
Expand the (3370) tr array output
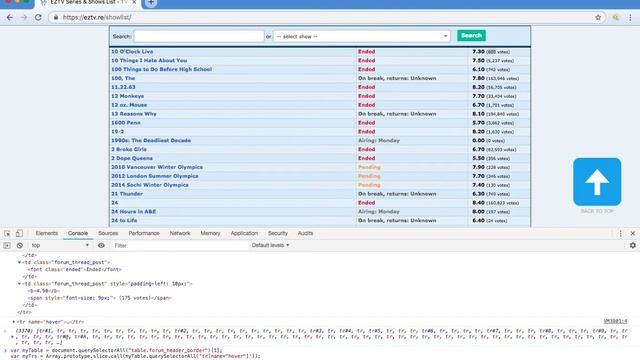tap(12, 337)
